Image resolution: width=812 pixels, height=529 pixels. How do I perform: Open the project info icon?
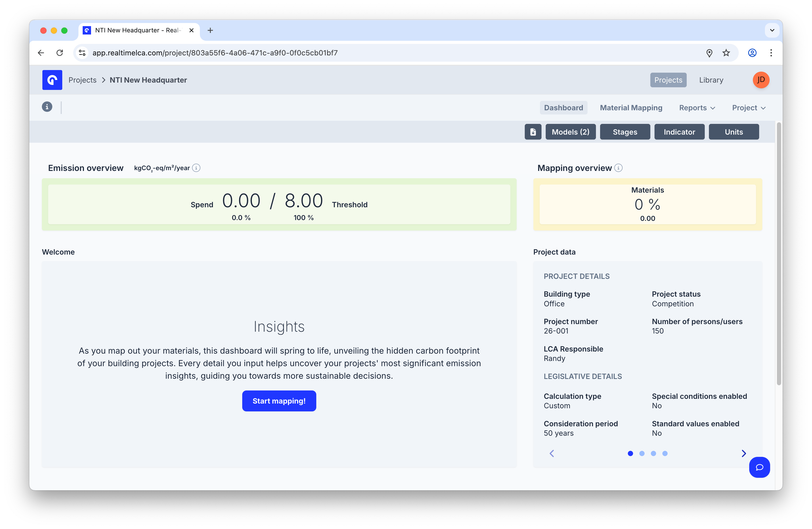pyautogui.click(x=47, y=107)
